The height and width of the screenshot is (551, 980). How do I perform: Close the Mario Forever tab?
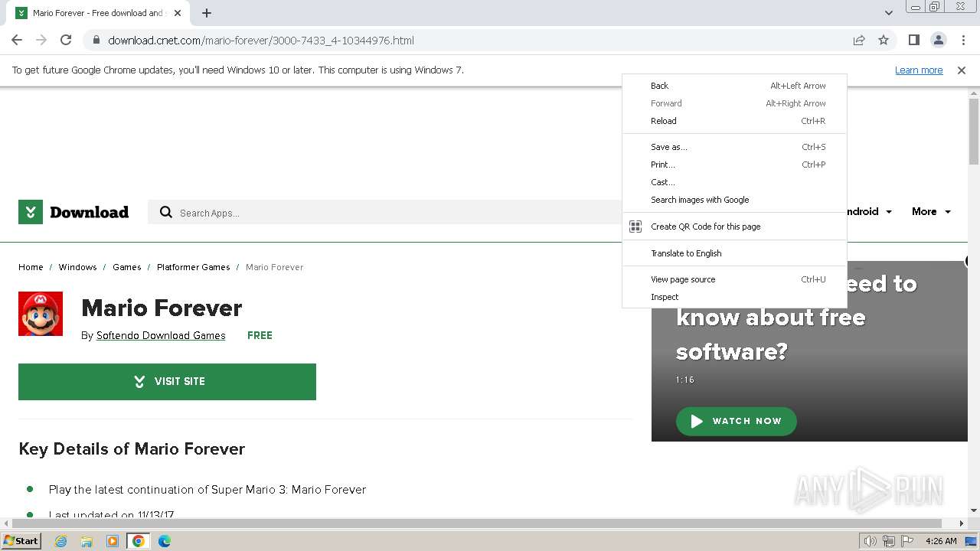(x=178, y=13)
